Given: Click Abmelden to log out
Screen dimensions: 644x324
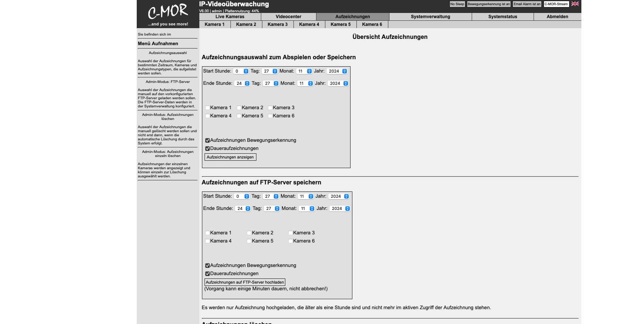Looking at the screenshot, I should (x=557, y=17).
